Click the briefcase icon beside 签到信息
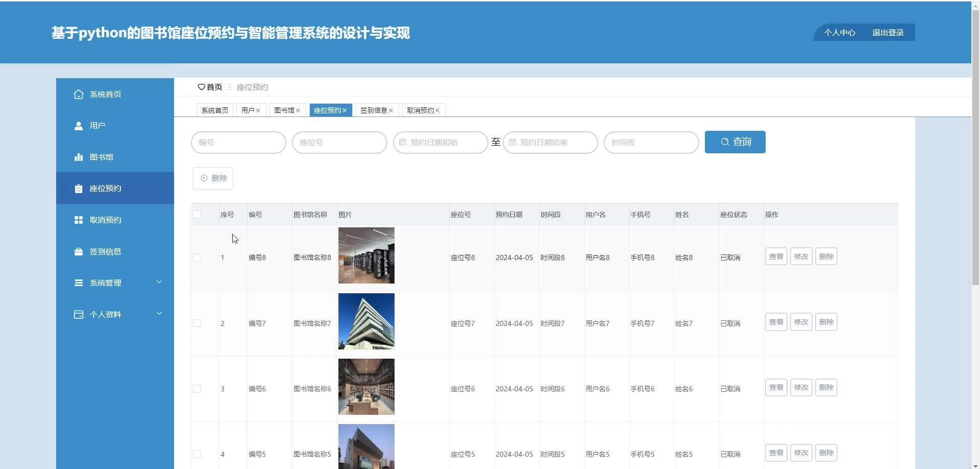This screenshot has width=980, height=469. tap(78, 252)
